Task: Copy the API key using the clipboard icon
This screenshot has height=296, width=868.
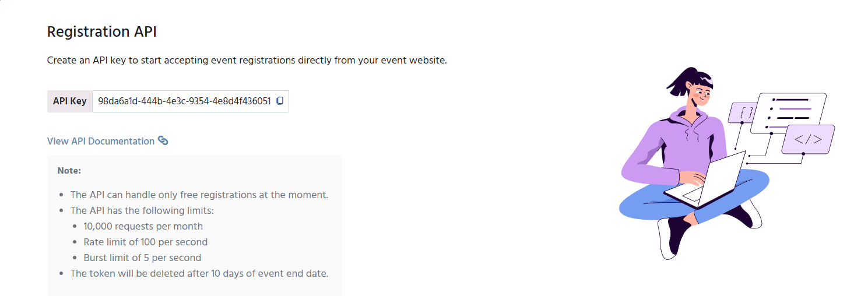Action: pyautogui.click(x=280, y=101)
